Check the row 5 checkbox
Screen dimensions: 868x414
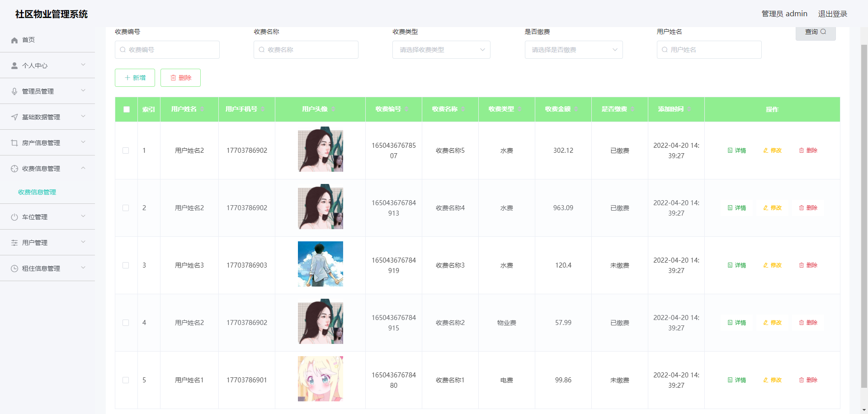tap(126, 380)
